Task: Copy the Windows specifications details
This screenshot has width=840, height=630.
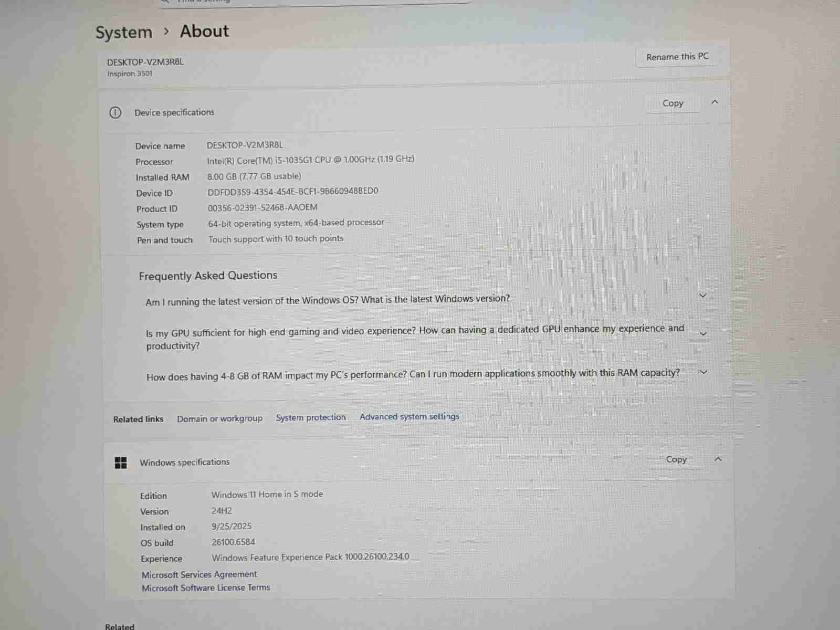Action: tap(676, 459)
